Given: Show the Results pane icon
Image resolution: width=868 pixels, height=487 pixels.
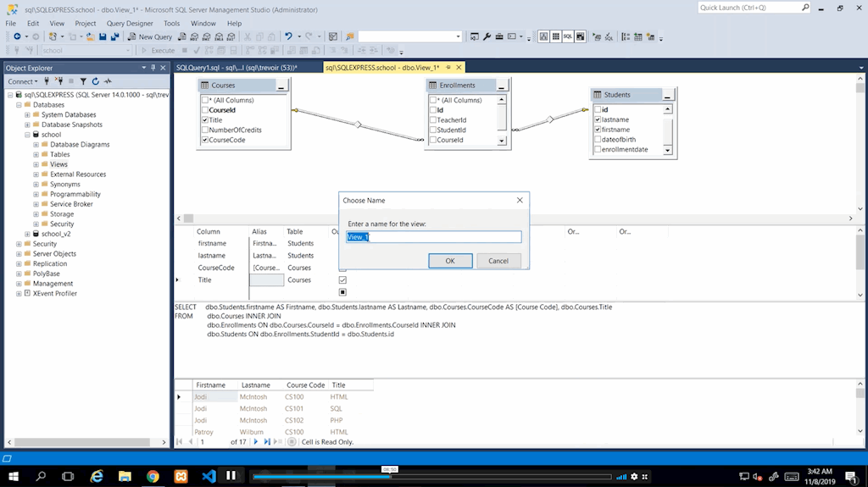Looking at the screenshot, I should tap(580, 36).
